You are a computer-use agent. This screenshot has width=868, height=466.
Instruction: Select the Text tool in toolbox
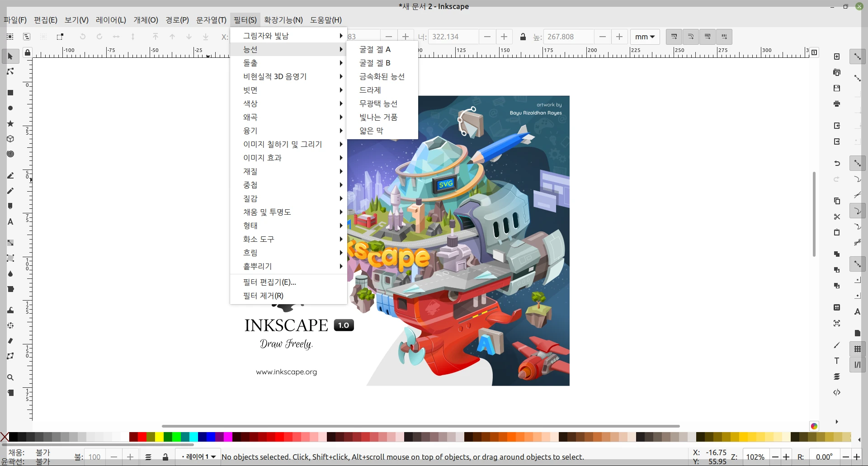[x=10, y=221]
